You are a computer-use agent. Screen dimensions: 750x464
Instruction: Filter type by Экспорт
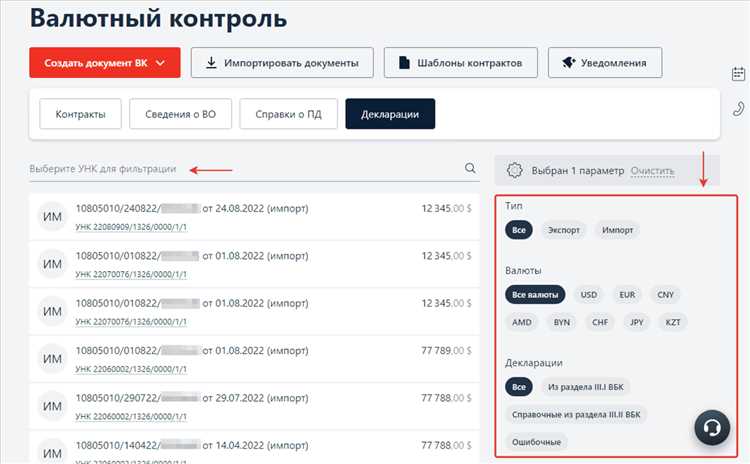click(564, 230)
